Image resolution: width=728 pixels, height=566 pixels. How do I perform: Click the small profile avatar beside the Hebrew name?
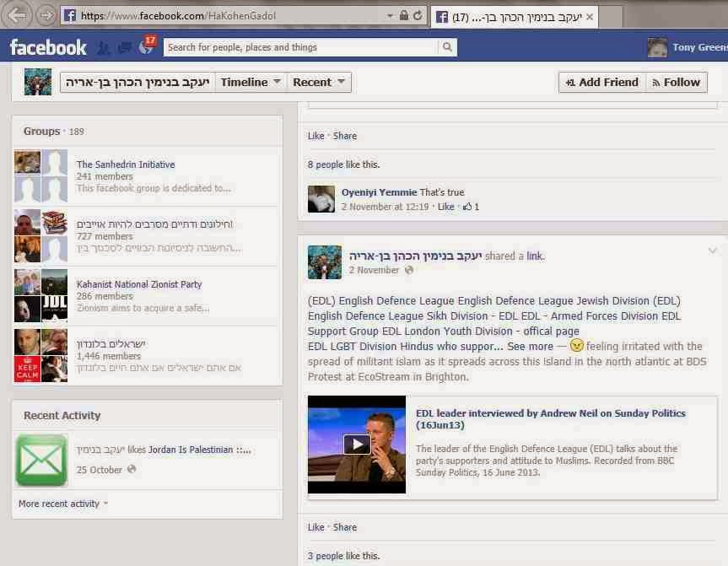[x=38, y=82]
